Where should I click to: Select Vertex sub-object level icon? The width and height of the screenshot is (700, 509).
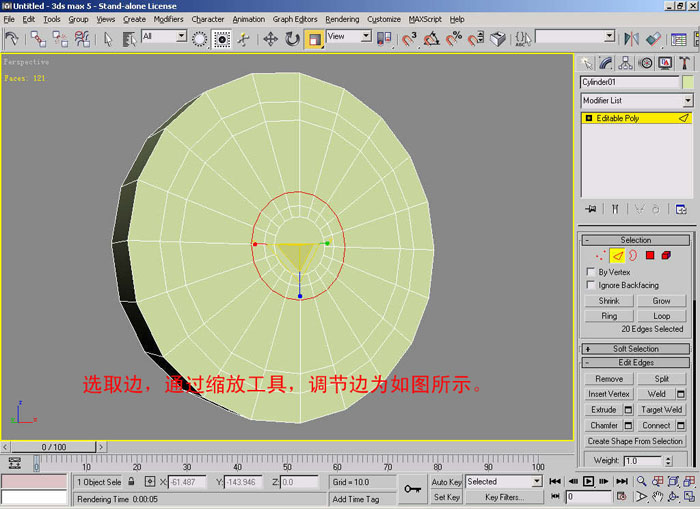coord(601,255)
